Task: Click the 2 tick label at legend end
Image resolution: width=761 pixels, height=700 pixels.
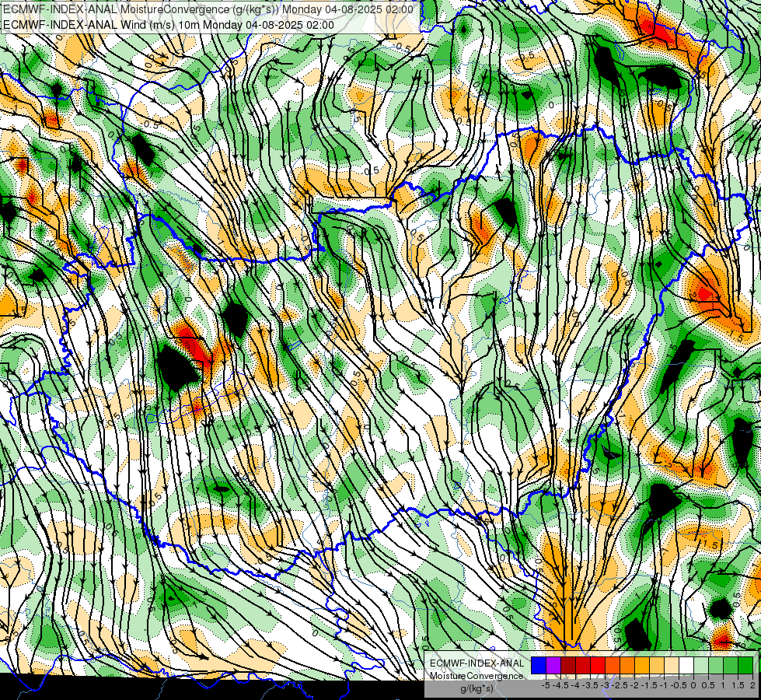Action: pyautogui.click(x=752, y=685)
